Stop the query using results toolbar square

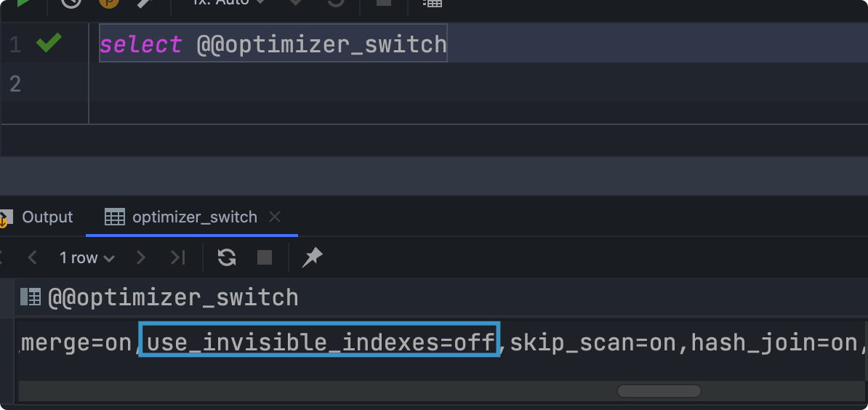click(x=265, y=257)
